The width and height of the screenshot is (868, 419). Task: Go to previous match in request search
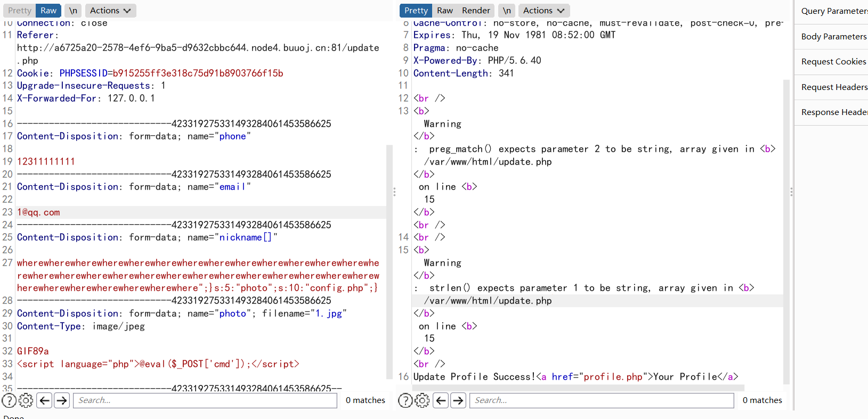45,400
